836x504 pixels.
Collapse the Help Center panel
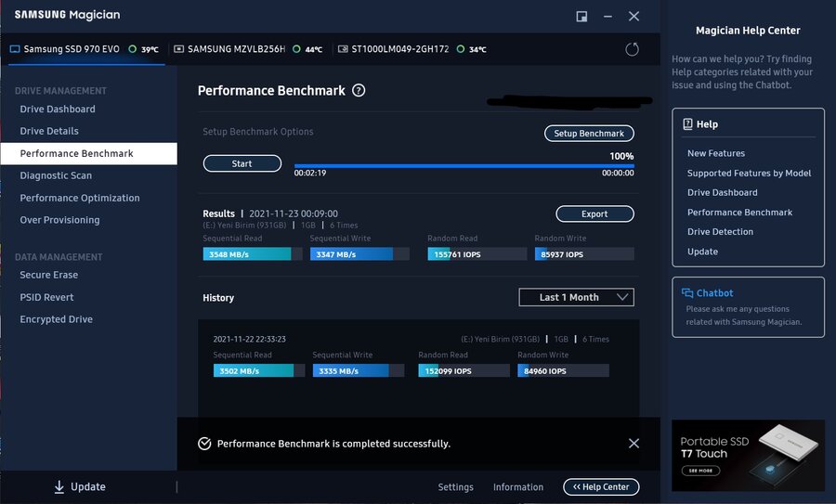[x=601, y=487]
